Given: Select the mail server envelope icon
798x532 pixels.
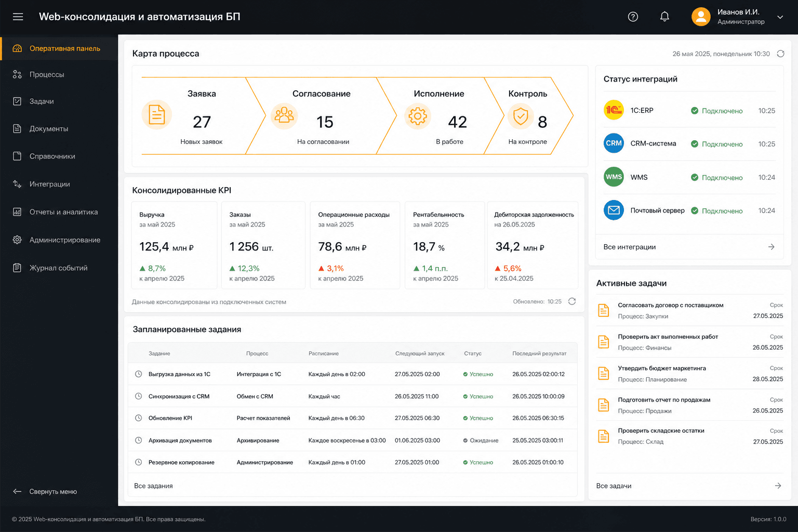Looking at the screenshot, I should (x=614, y=210).
